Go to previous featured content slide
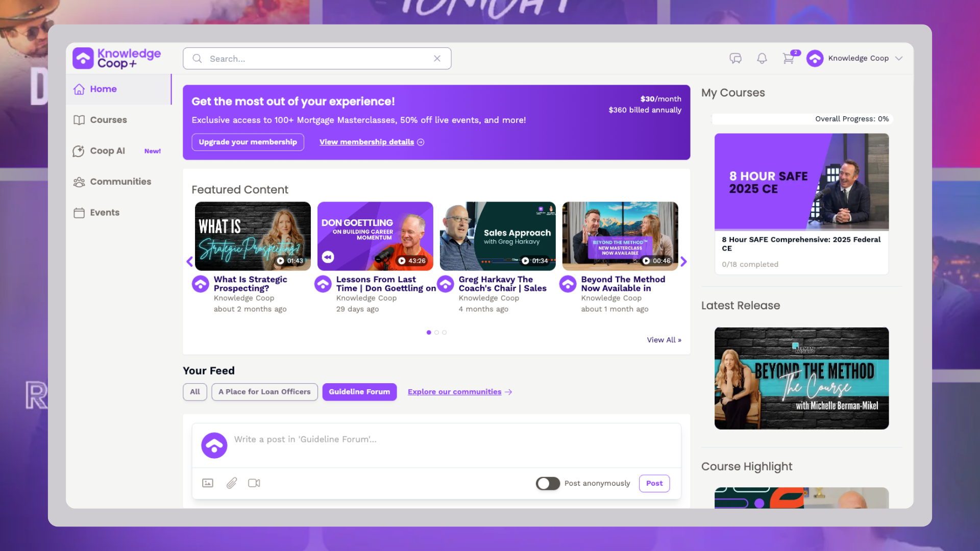 pyautogui.click(x=189, y=262)
